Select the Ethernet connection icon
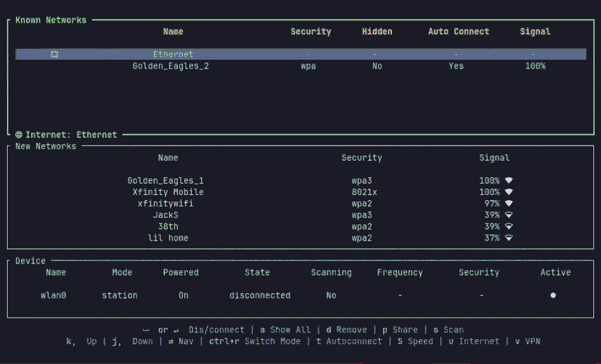Image resolution: width=601 pixels, height=364 pixels. [55, 54]
